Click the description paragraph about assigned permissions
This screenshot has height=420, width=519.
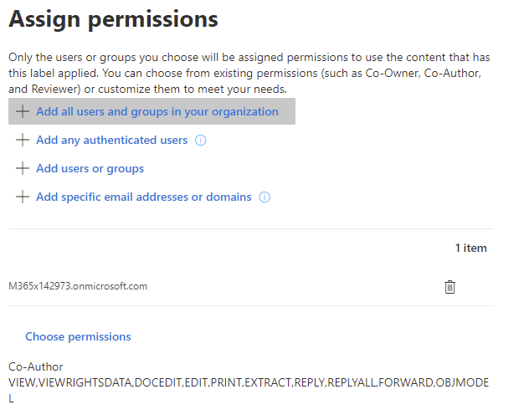coord(248,73)
